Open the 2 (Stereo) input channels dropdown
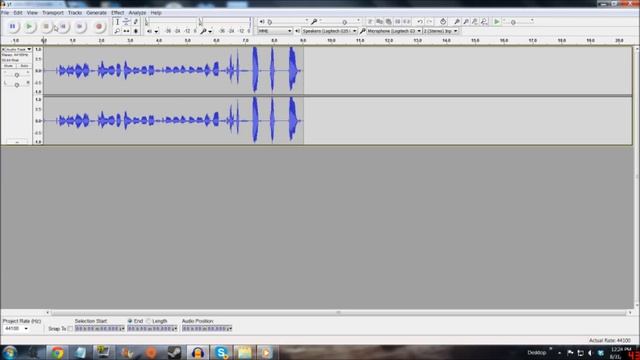This screenshot has height=360, width=640. [x=440, y=31]
